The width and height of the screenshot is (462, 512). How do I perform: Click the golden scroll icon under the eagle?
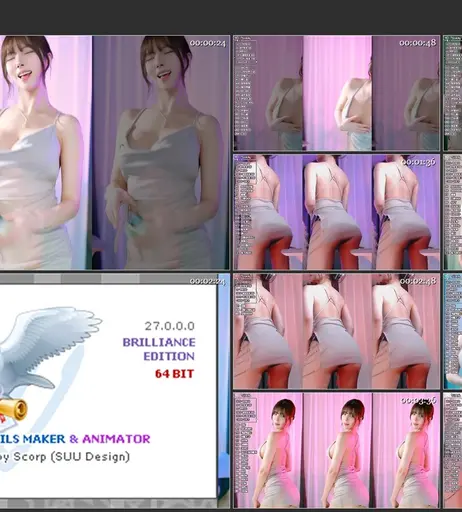pyautogui.click(x=13, y=410)
